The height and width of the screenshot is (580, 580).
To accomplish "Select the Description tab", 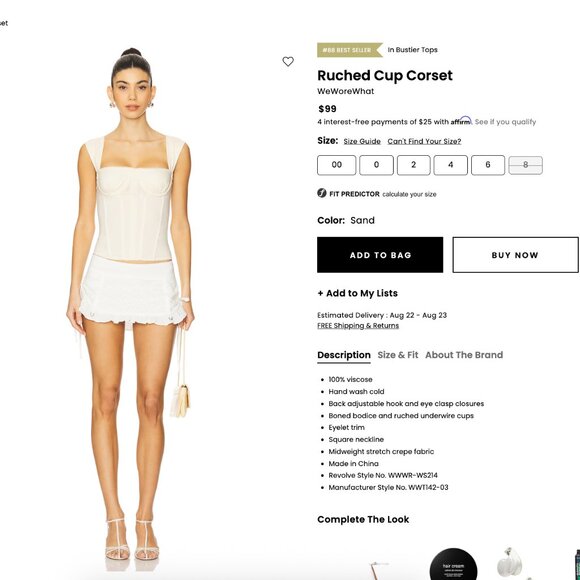I will point(344,355).
